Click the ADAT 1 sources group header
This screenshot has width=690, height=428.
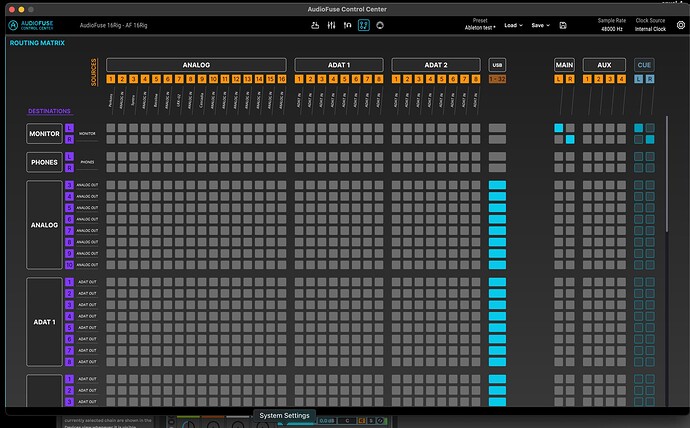click(339, 65)
